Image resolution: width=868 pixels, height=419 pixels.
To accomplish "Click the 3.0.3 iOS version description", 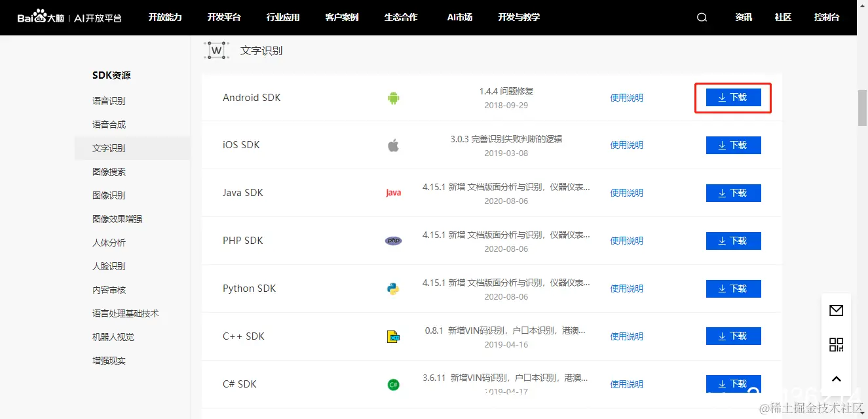I will point(506,139).
